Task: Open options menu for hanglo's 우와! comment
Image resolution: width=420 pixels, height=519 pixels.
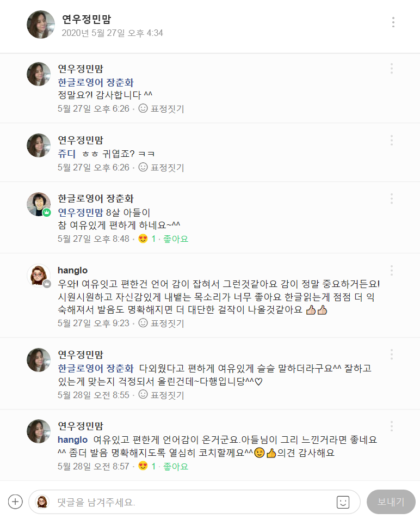Action: coord(391,271)
